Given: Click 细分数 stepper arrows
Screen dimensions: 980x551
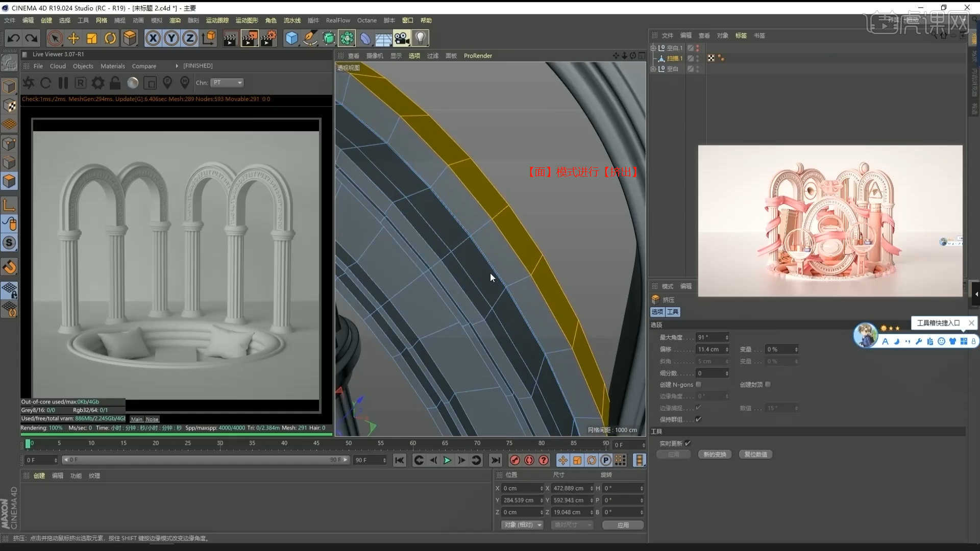Looking at the screenshot, I should pos(727,373).
